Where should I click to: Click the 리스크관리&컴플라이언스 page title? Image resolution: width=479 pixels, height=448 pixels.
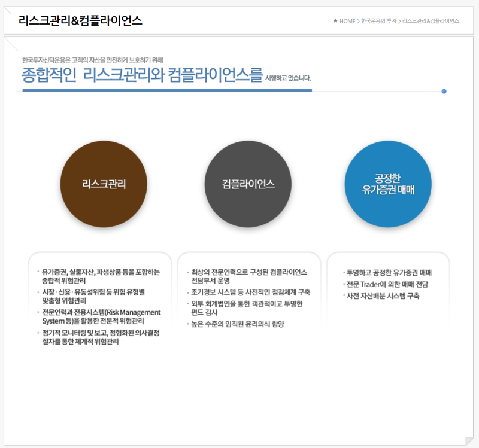coord(80,21)
